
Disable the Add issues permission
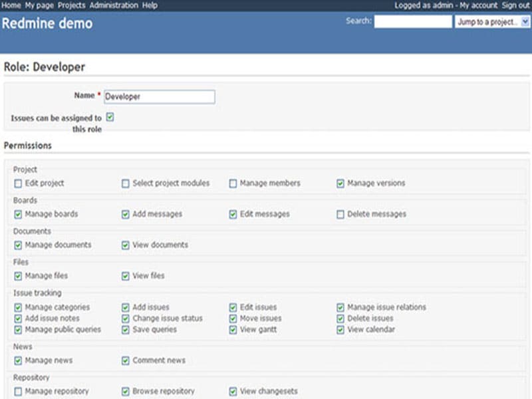coord(125,307)
